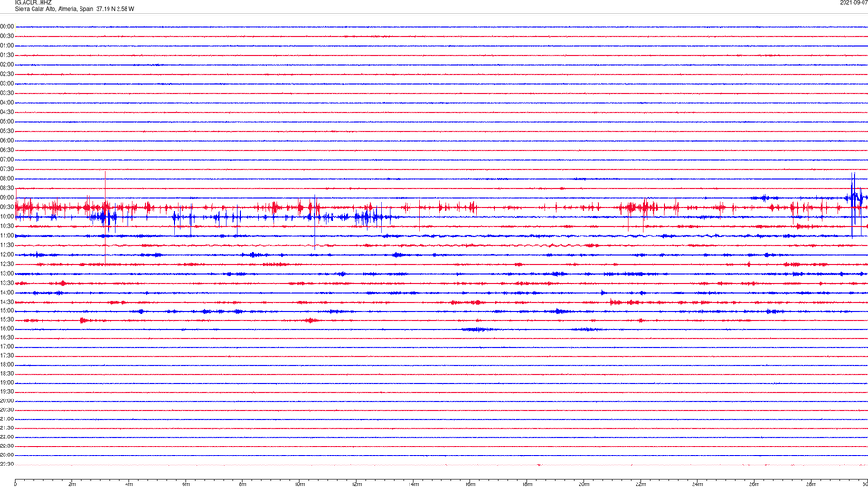The width and height of the screenshot is (868, 488).
Task: Click the 06:30 trace label
Action: click(x=6, y=151)
